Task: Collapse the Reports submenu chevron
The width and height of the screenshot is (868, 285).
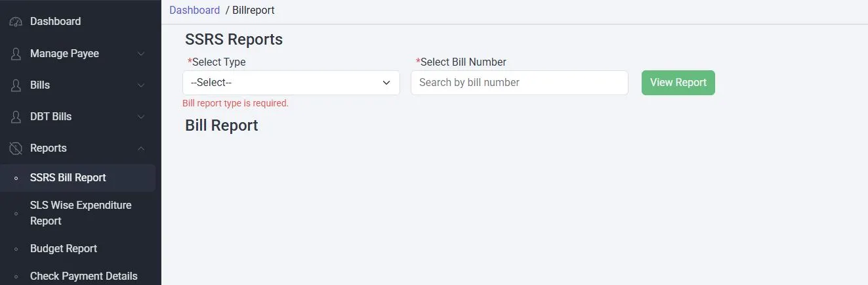Action: coord(141,148)
